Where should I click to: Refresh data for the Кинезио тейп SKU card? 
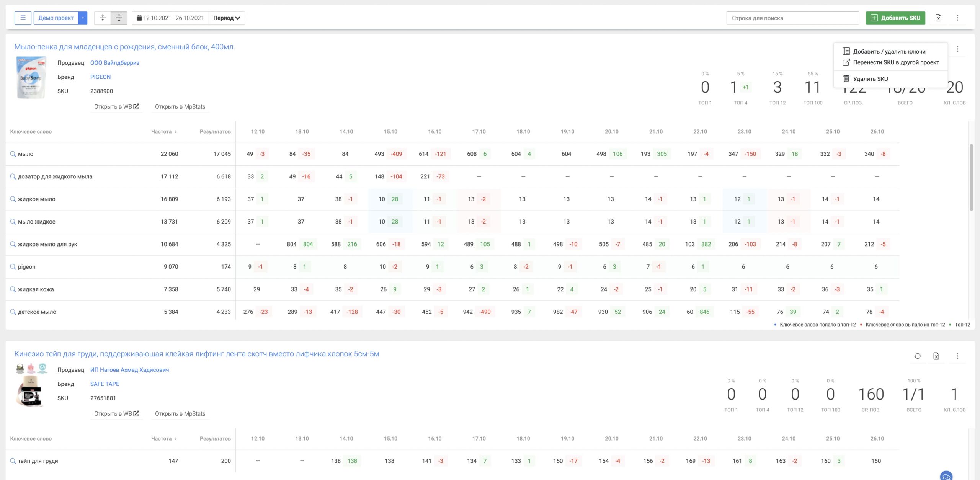click(918, 356)
